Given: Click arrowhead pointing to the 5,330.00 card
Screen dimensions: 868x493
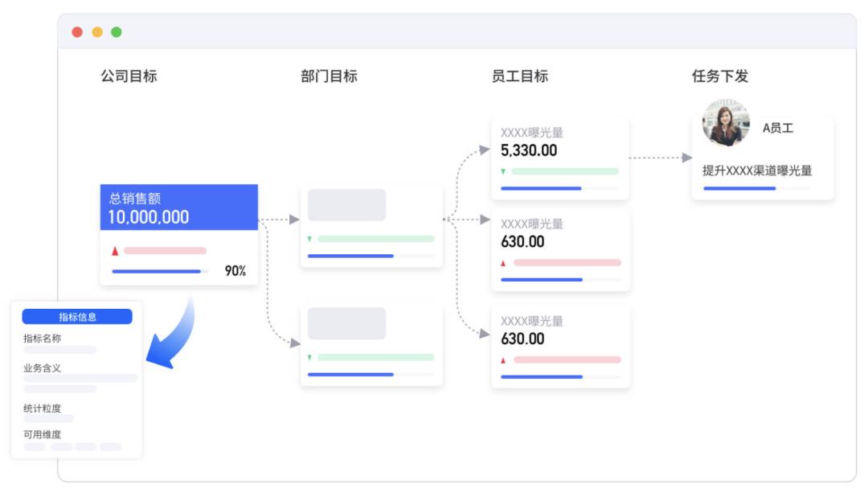Looking at the screenshot, I should coord(484,150).
